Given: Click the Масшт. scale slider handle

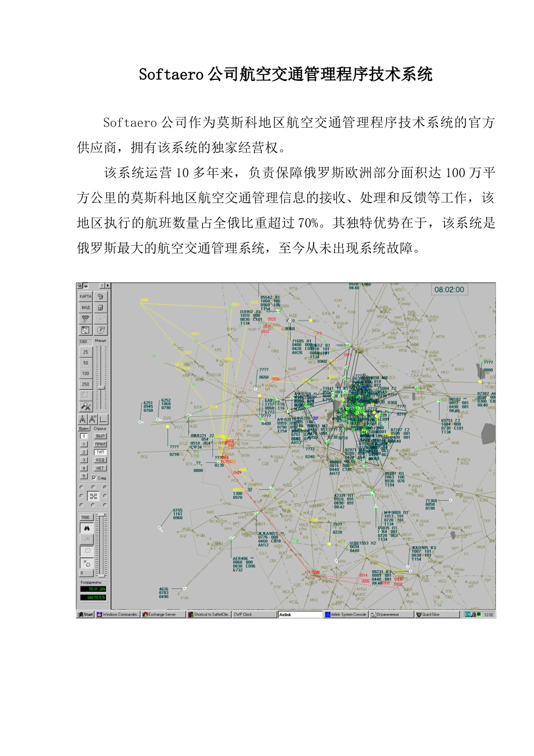Looking at the screenshot, I should click(x=101, y=388).
